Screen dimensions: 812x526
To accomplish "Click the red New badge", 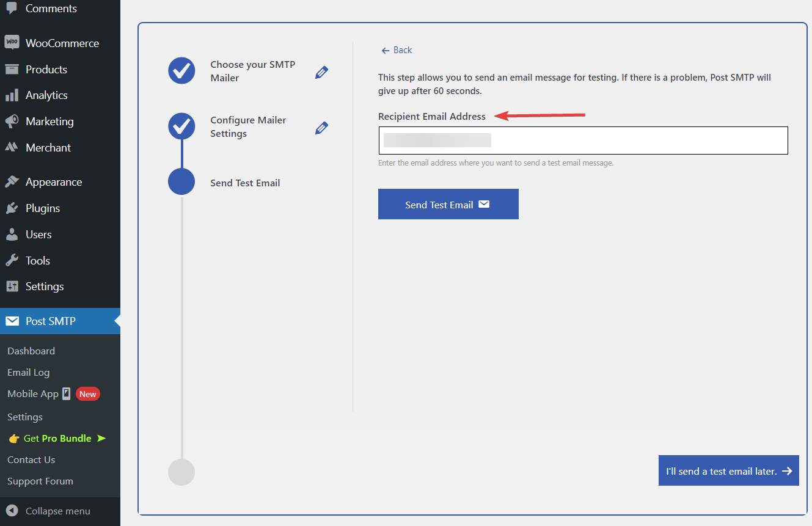I will click(88, 394).
